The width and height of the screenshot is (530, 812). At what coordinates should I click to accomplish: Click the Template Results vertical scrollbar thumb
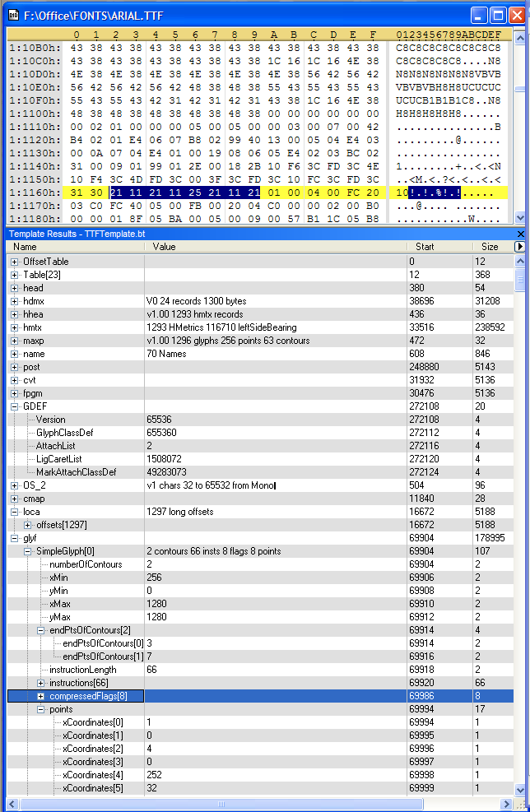point(520,281)
